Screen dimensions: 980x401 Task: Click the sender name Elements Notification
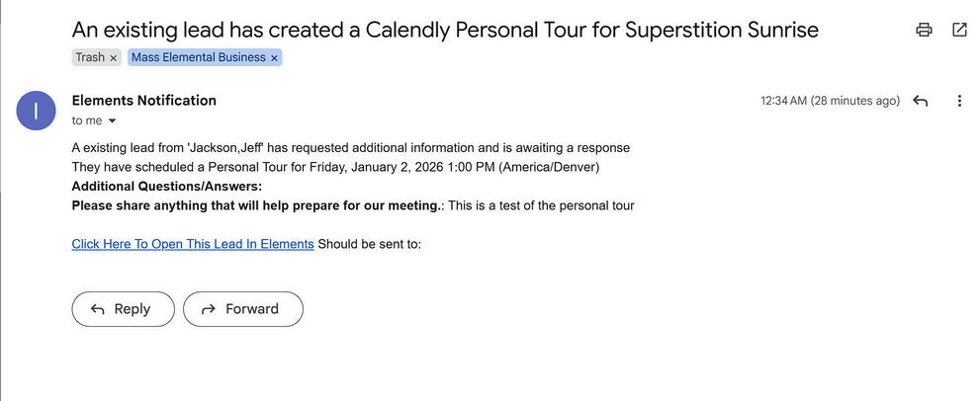click(144, 100)
